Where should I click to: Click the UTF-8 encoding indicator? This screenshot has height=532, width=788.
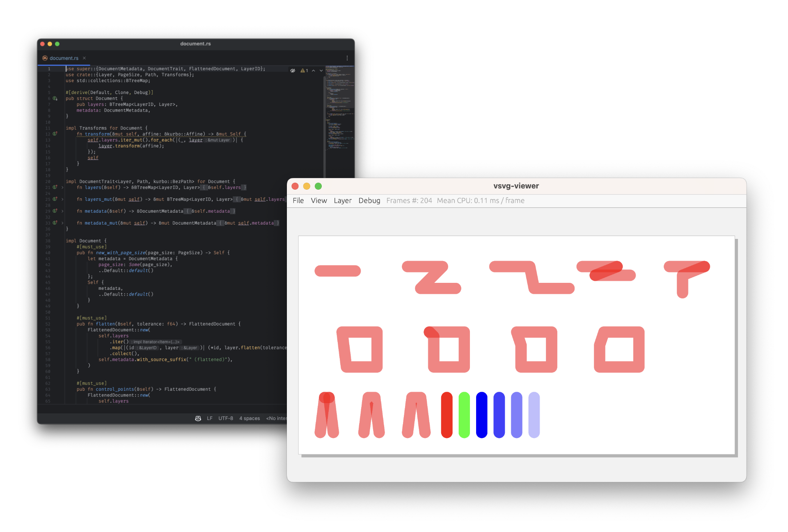pyautogui.click(x=225, y=418)
